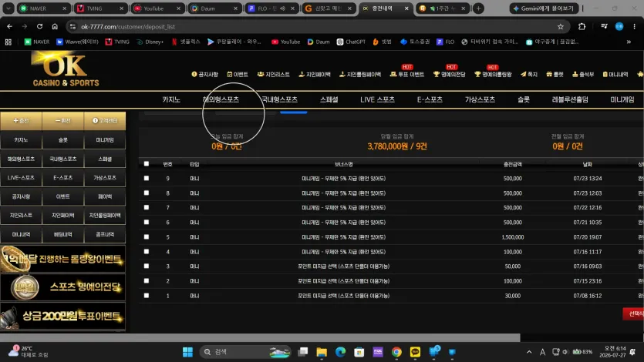Reload the page with the refresh icon
The image size is (644, 362).
pyautogui.click(x=39, y=27)
